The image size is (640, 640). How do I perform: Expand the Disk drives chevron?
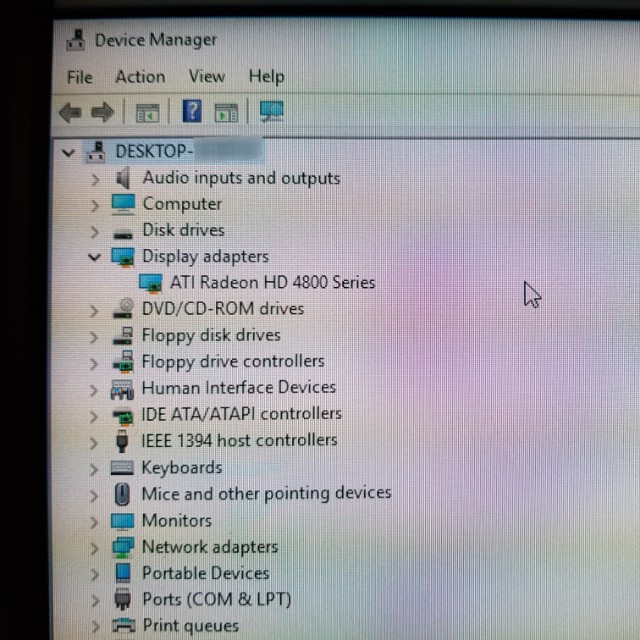pos(95,232)
